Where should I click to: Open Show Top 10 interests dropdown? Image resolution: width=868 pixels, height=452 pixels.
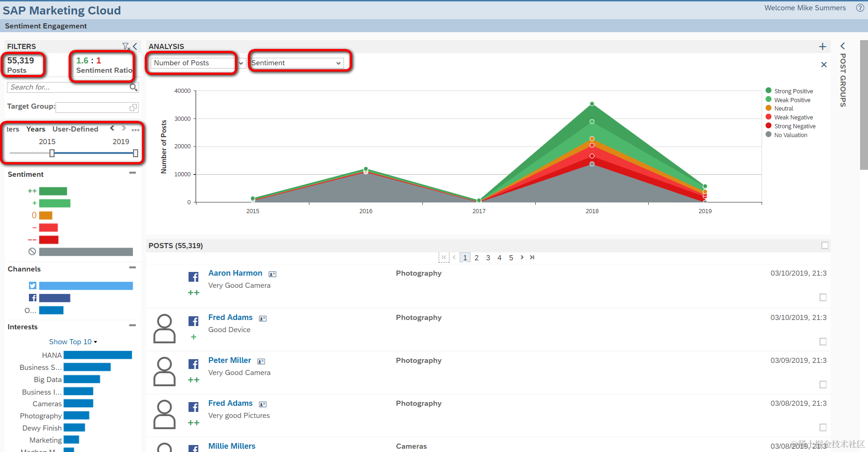pyautogui.click(x=73, y=342)
